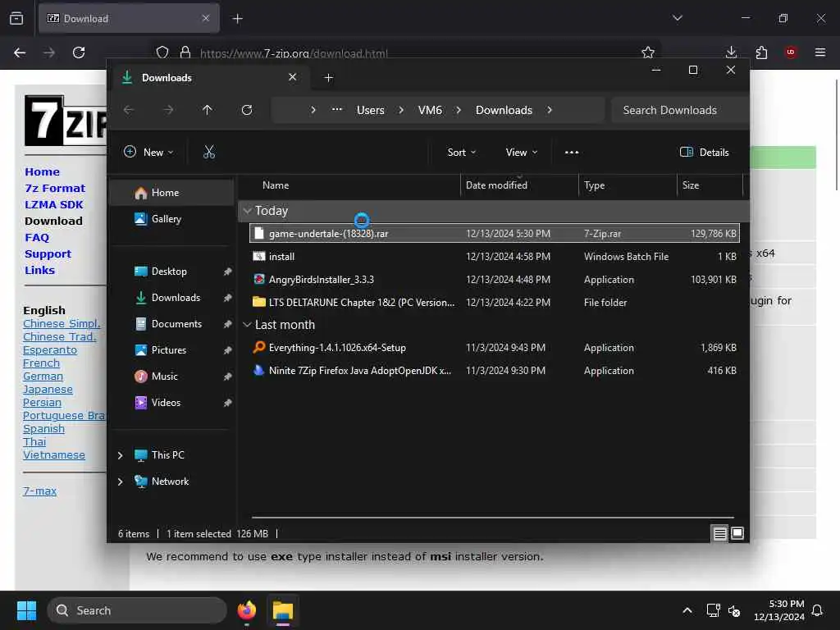Sort by Size column header

(691, 185)
